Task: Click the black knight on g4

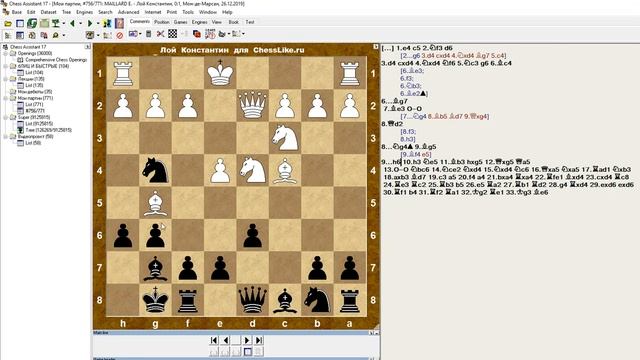Action: 155,171
